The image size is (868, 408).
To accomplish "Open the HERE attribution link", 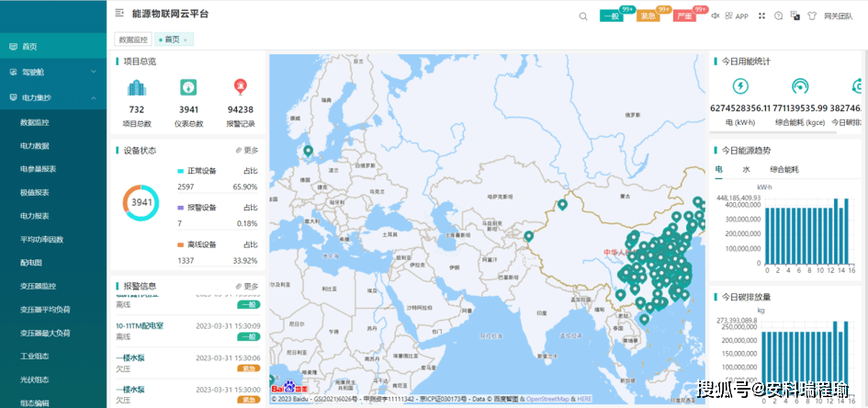I will 584,399.
